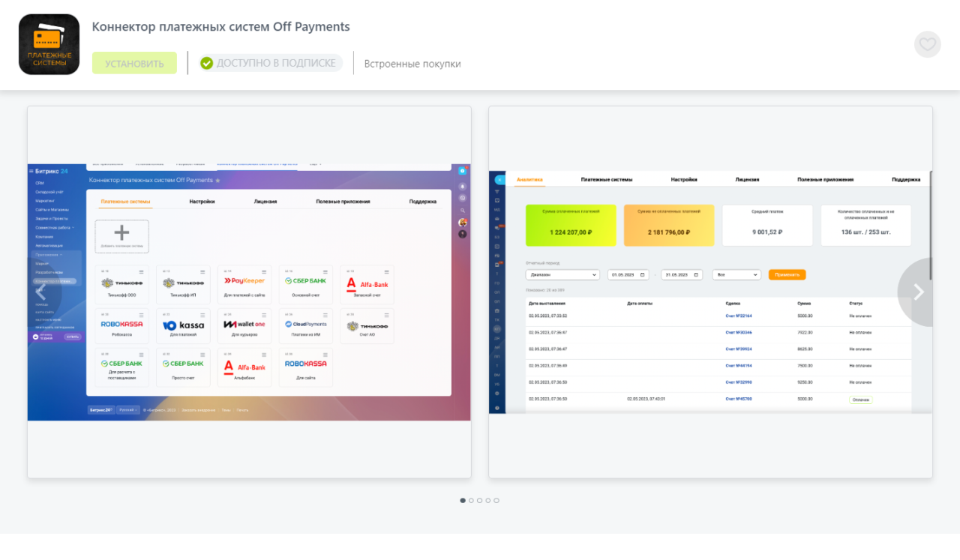960x560 pixels.
Task: Click the 9 001,52 ₽ average payment card
Action: point(767,226)
